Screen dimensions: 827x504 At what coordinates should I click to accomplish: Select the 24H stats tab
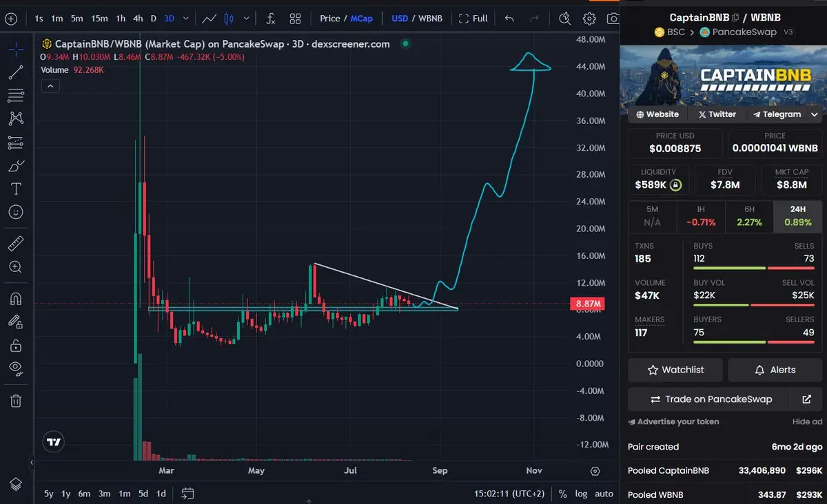pyautogui.click(x=797, y=216)
